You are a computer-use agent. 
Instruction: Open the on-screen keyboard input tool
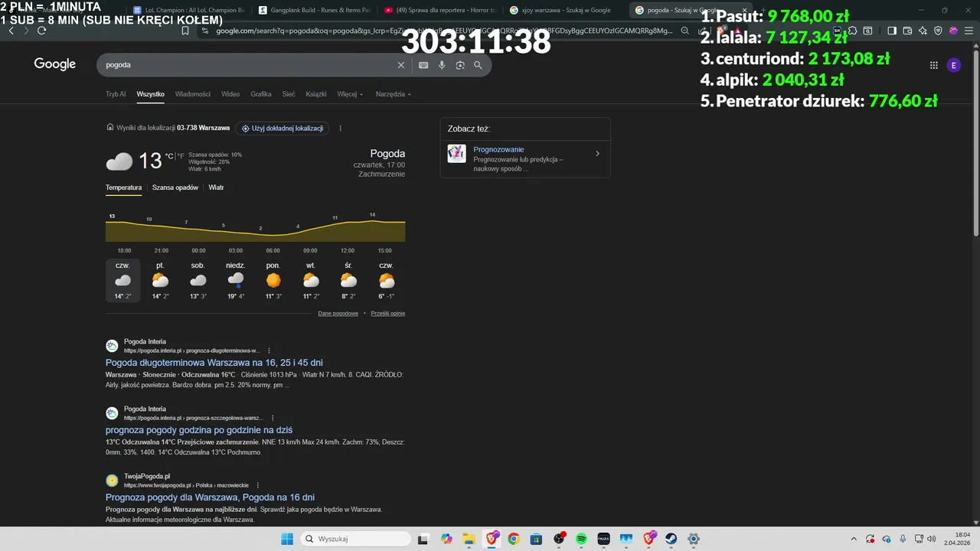[x=423, y=65]
